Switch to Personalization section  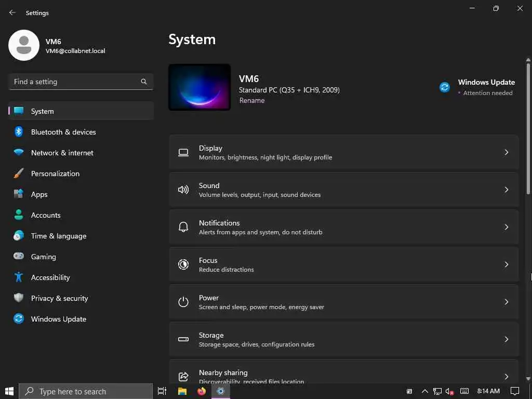(x=81, y=174)
